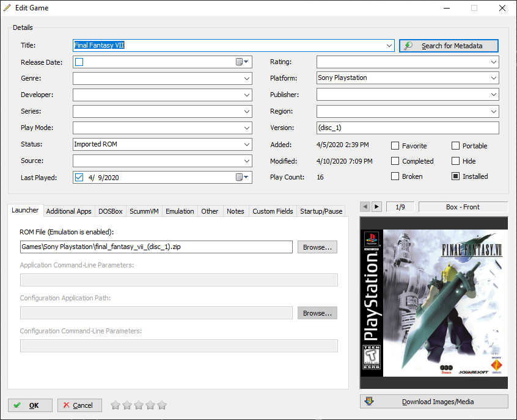The image size is (517, 420).
Task: Enable the Release Date checkbox
Action: point(79,62)
